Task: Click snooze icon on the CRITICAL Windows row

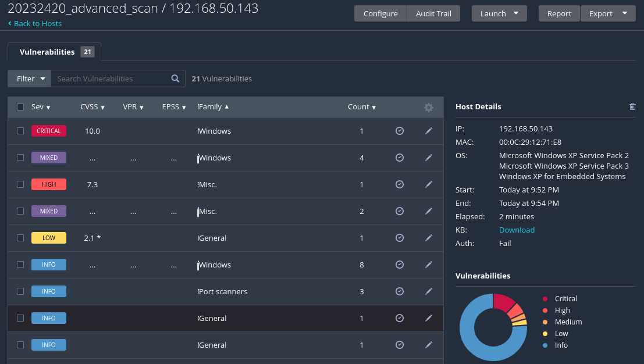Action: (x=400, y=131)
